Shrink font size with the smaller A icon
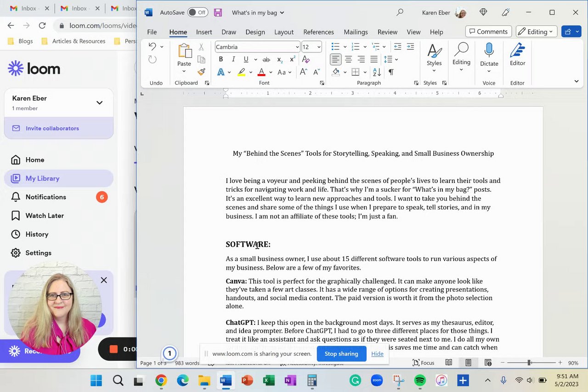 click(x=316, y=72)
